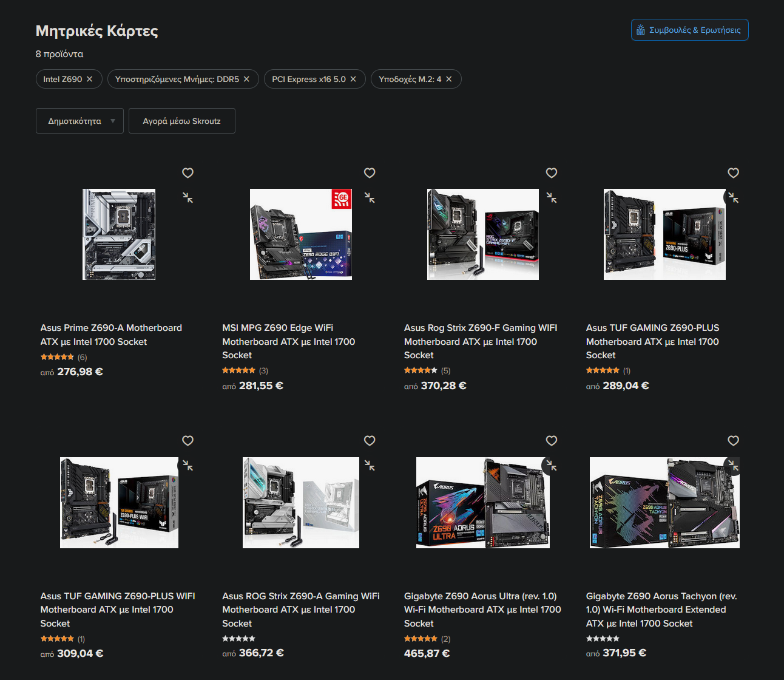Compare the Asus Prime Z690-A via arrows icon
The height and width of the screenshot is (680, 784).
(x=188, y=197)
